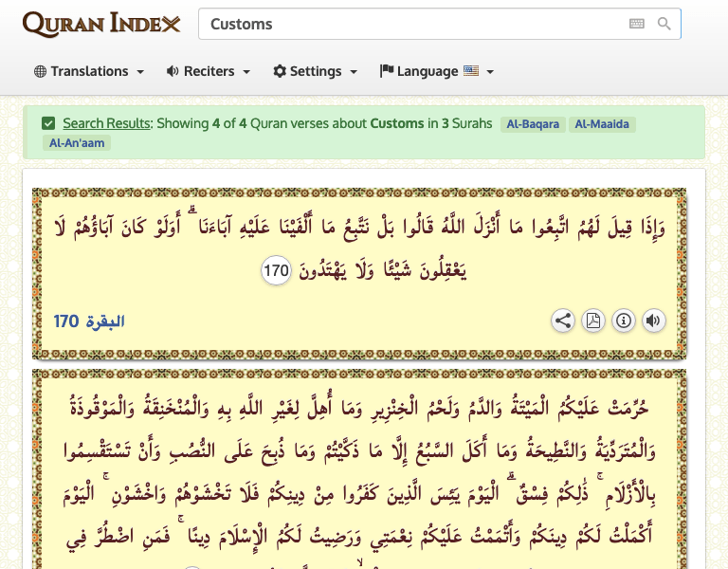The width and height of the screenshot is (728, 569).
Task: Open the البقرة 170 verse link
Action: pyautogui.click(x=89, y=321)
